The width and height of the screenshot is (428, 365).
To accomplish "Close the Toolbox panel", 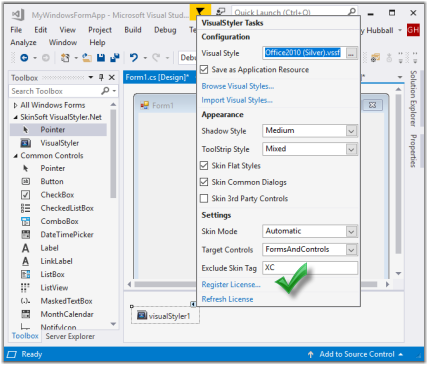I will coord(112,78).
